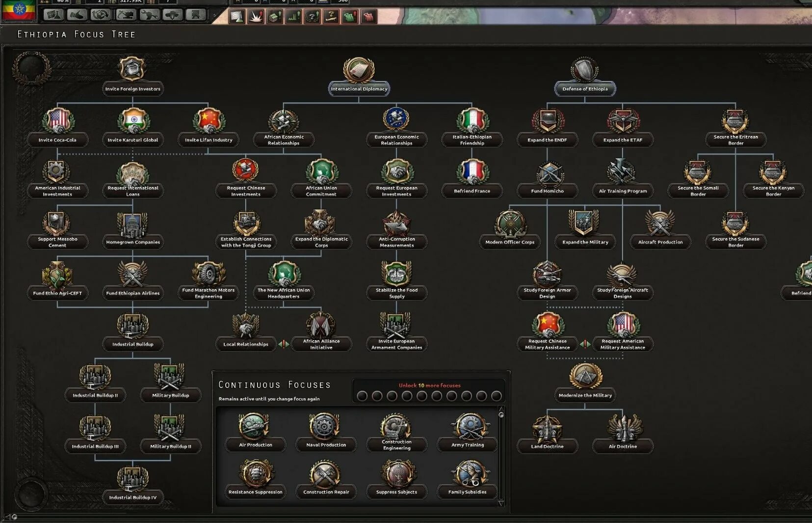Image resolution: width=812 pixels, height=523 pixels.
Task: Click the Fund Ethiopian Airlines label
Action: pos(132,293)
